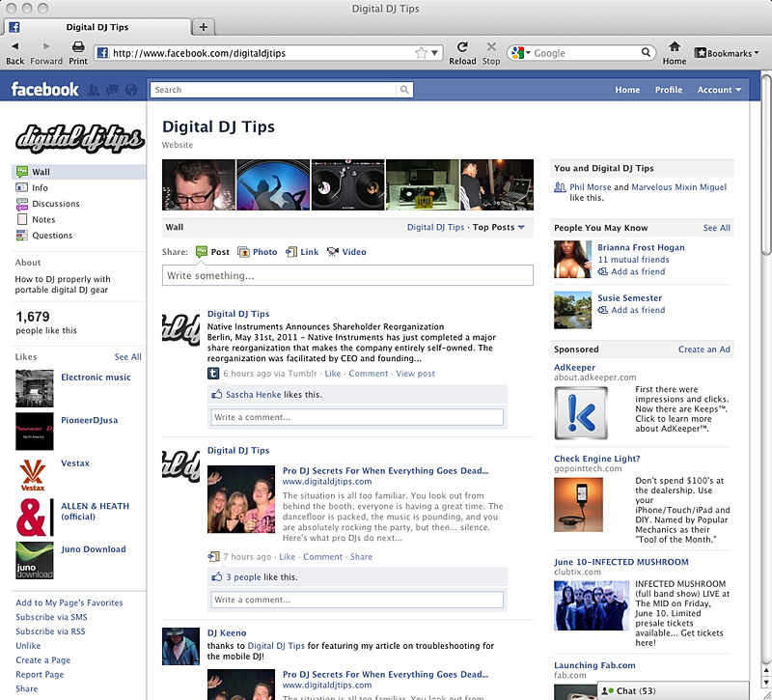Open the Chat (53) bar
772x700 pixels.
coord(673,690)
